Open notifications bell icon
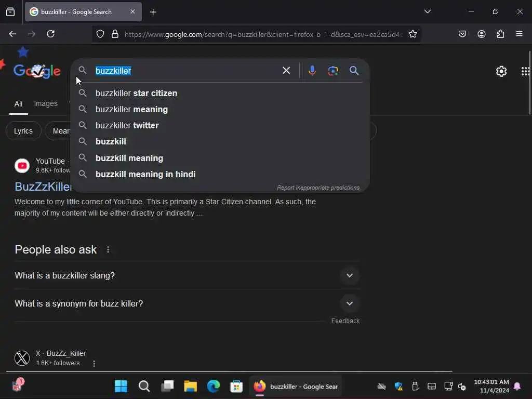 (517, 386)
